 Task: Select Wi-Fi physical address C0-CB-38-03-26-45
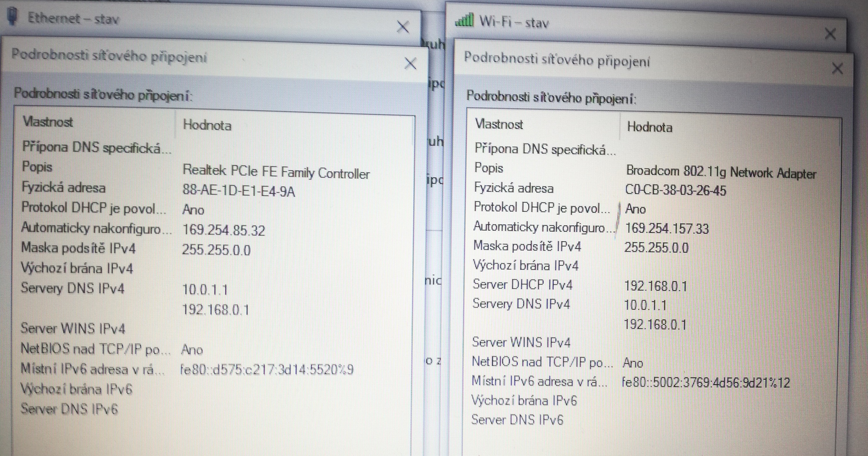pyautogui.click(x=675, y=190)
